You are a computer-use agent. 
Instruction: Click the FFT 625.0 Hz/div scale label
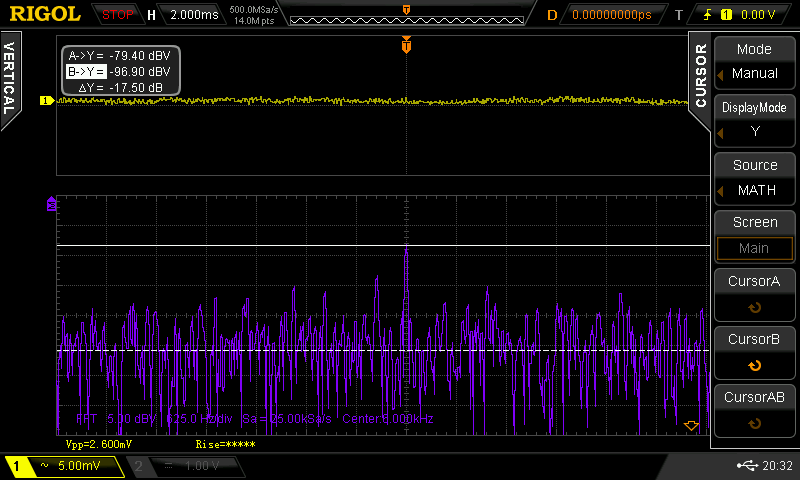[x=199, y=419]
